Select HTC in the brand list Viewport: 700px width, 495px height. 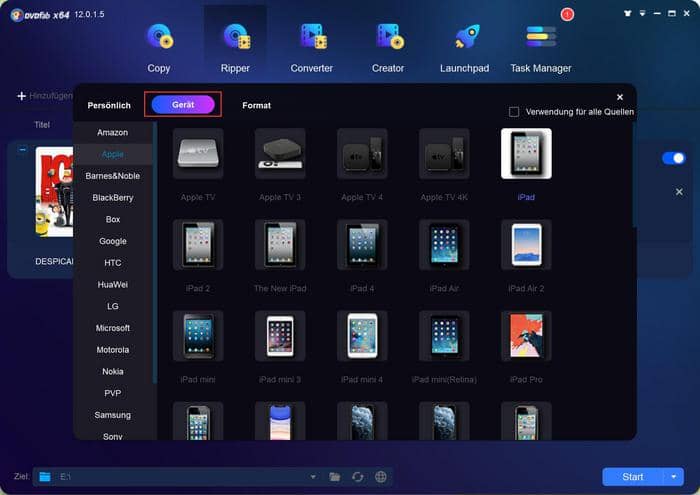(112, 263)
